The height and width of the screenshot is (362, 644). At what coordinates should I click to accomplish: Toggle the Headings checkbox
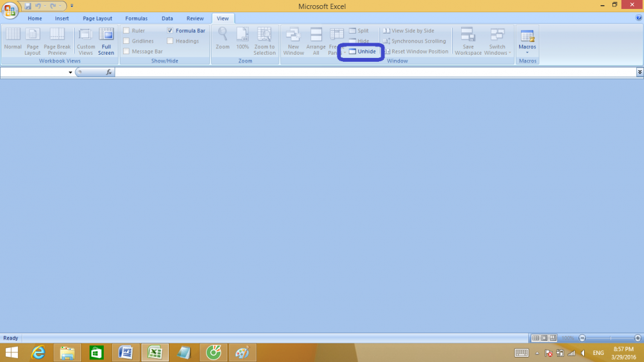(170, 41)
